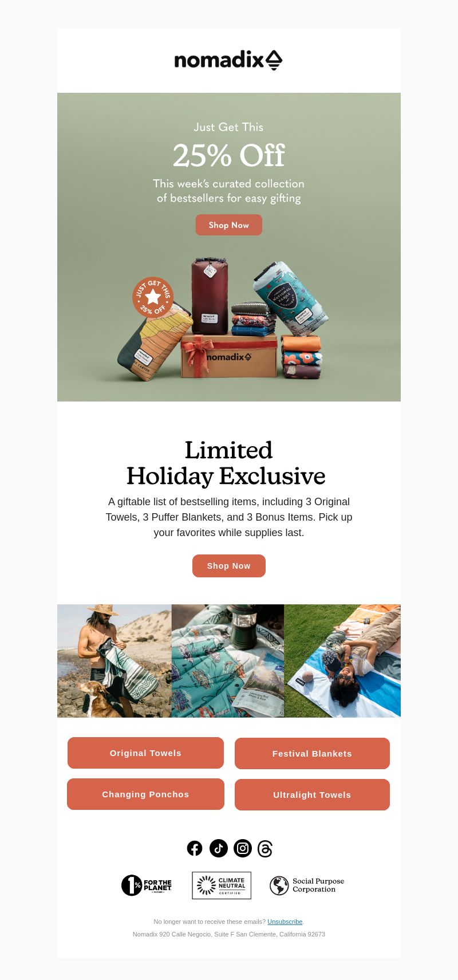This screenshot has height=980, width=458.
Task: Click the Social Purpose Corporation logo
Action: pos(307,885)
